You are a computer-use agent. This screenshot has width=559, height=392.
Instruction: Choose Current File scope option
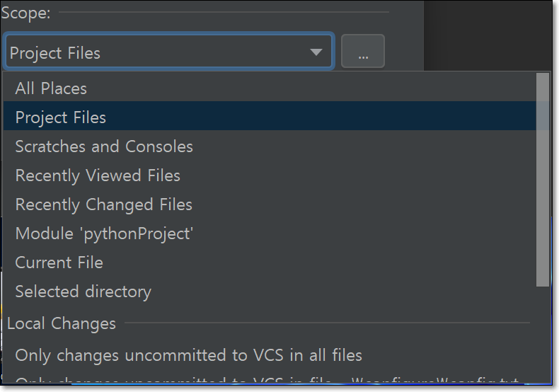[269, 263]
